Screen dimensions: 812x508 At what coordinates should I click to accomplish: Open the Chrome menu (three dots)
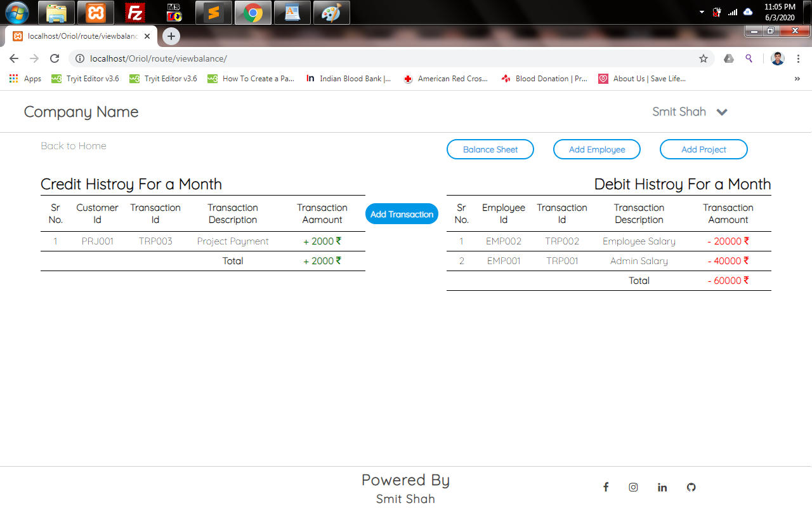798,58
